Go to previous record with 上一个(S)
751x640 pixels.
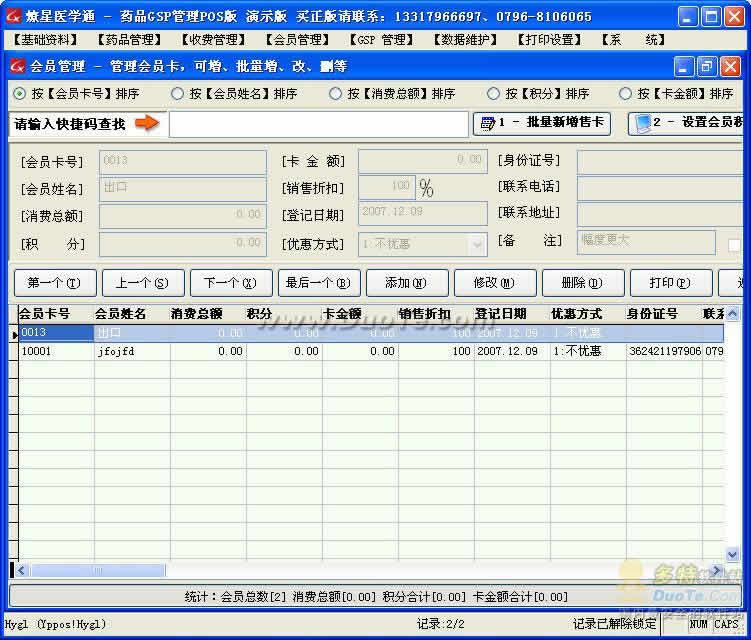point(143,283)
